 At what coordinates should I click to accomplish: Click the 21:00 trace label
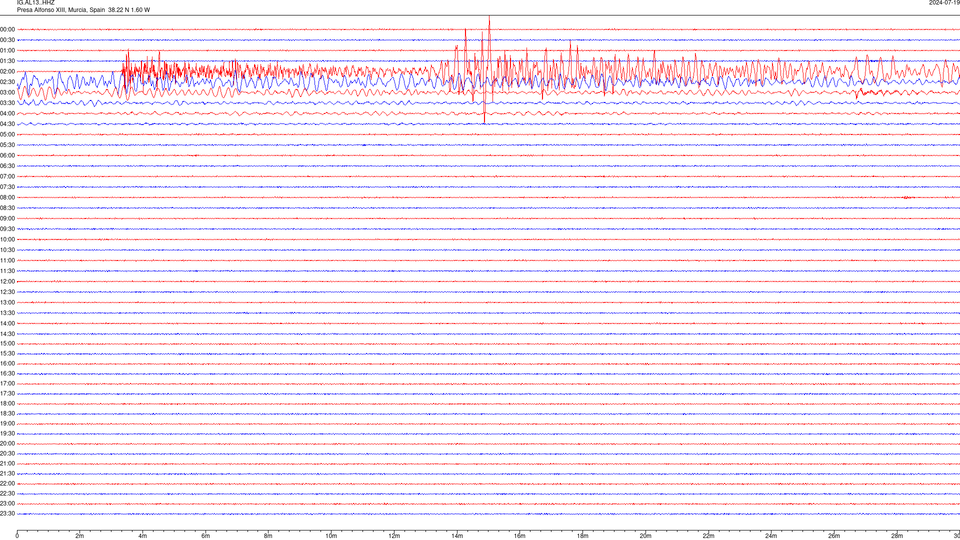[x=7, y=463]
